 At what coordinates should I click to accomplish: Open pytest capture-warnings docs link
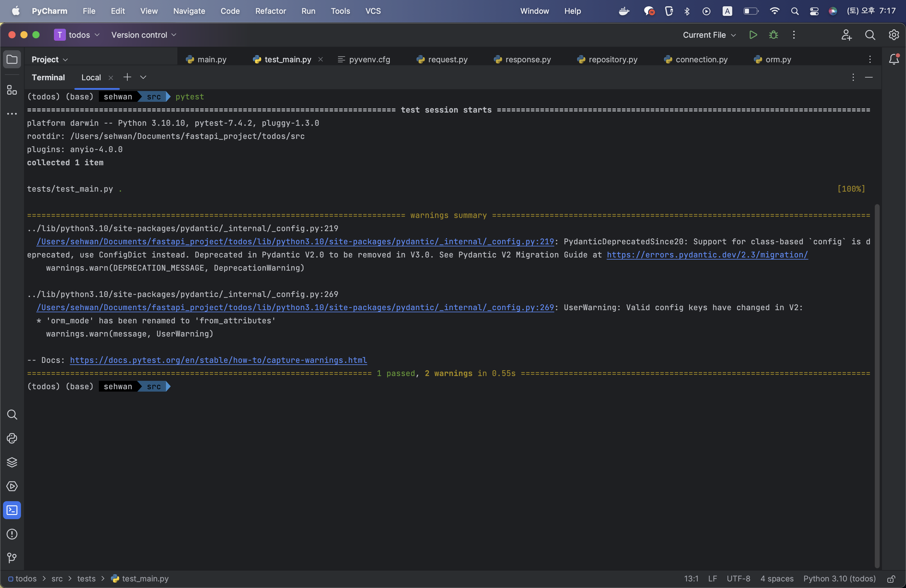[218, 360]
